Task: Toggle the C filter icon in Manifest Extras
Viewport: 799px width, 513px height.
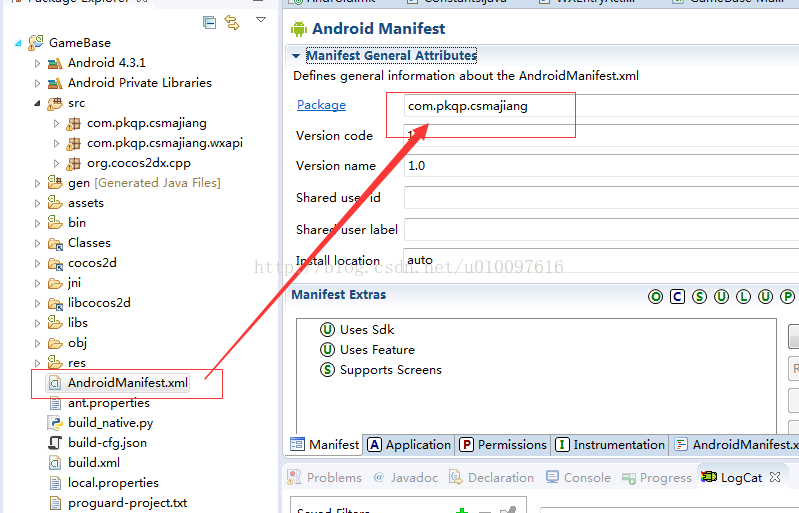Action: click(x=677, y=296)
